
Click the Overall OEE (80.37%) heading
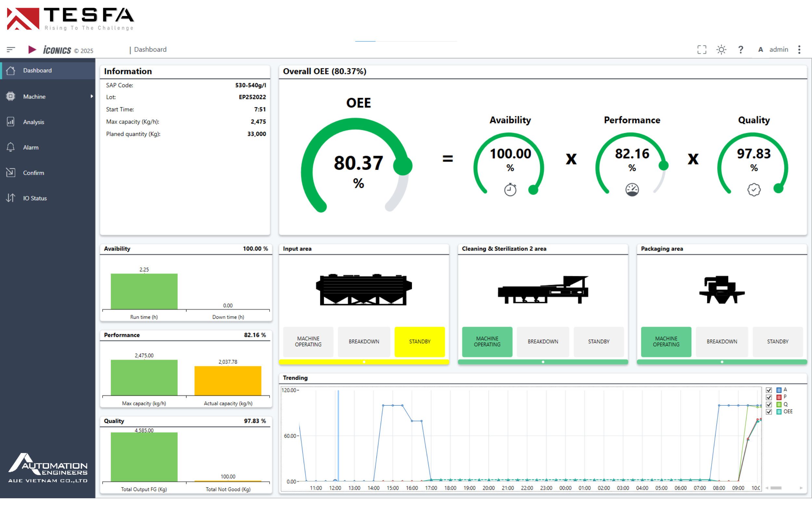pyautogui.click(x=324, y=71)
